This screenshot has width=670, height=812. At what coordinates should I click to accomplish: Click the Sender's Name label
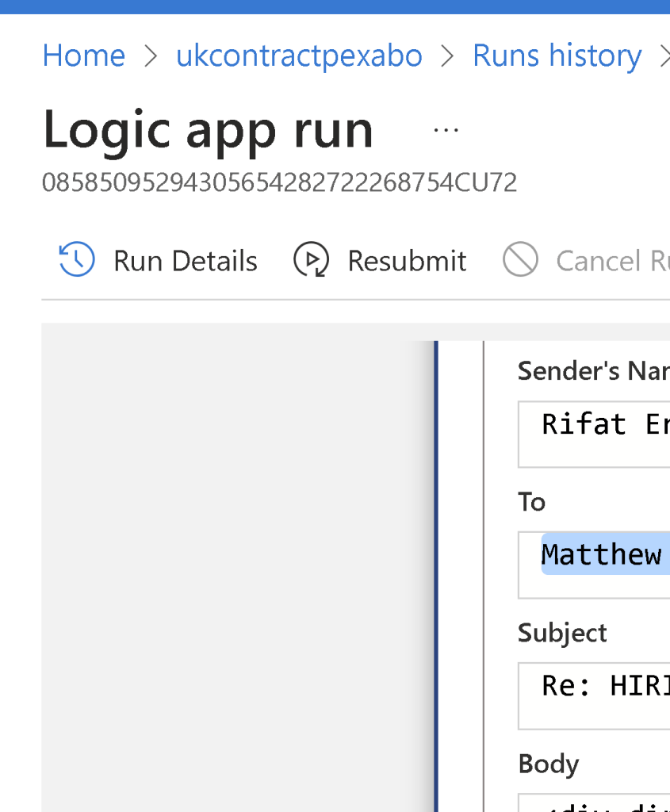coord(594,371)
